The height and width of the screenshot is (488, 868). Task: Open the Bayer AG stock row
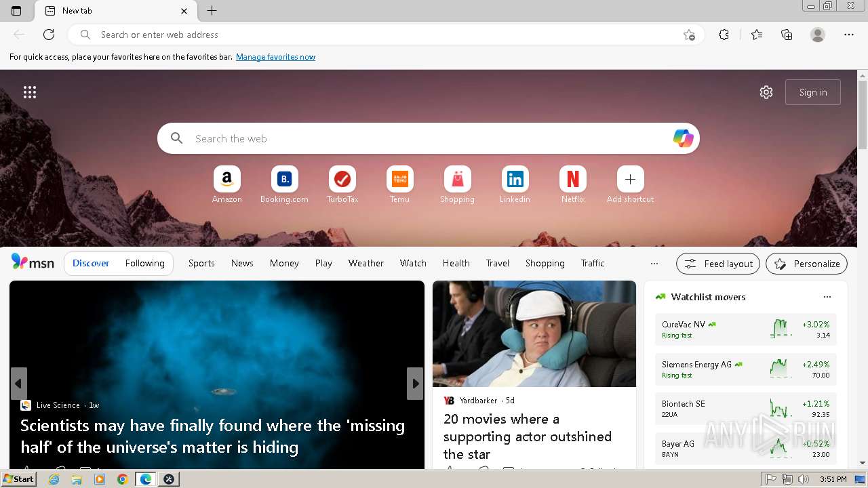[x=746, y=449]
